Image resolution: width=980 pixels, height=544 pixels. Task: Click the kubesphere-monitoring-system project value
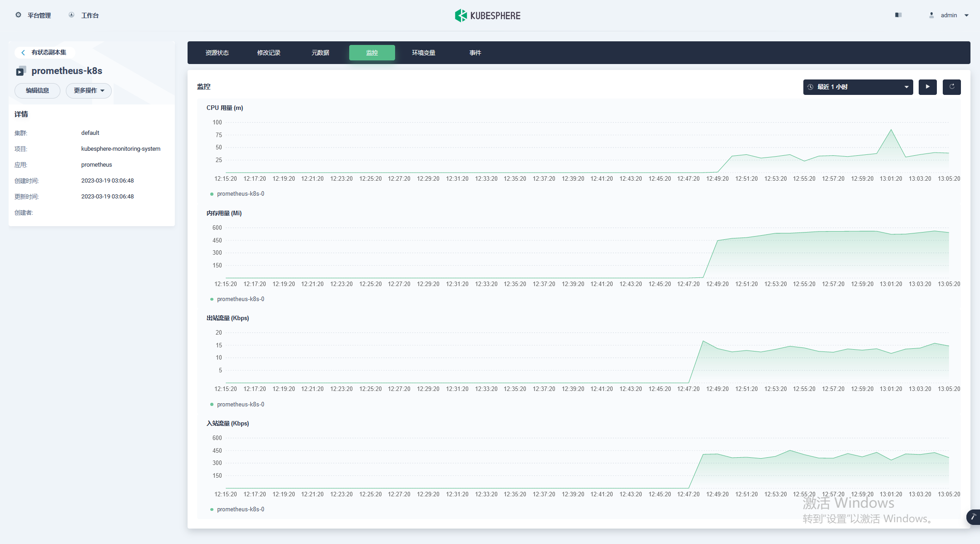(x=120, y=148)
